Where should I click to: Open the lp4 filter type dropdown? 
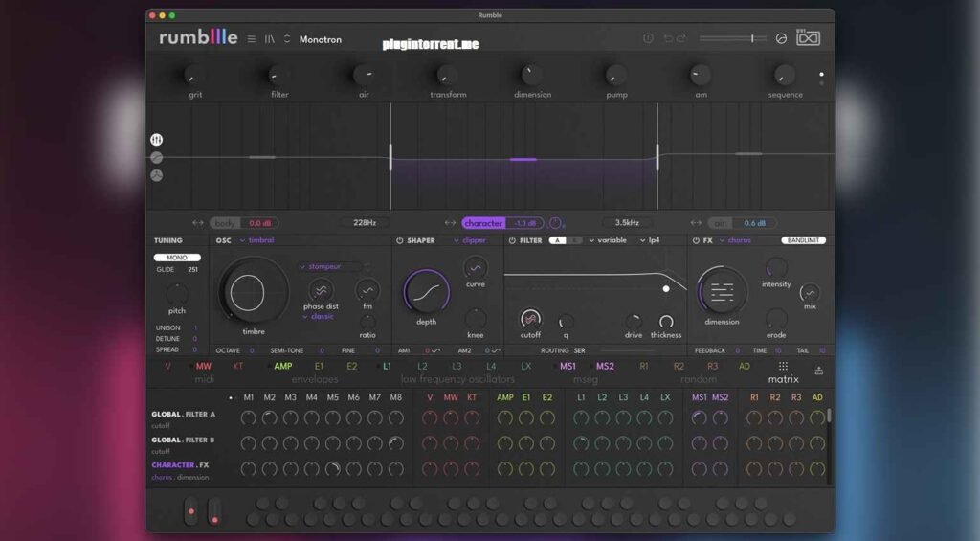pos(650,240)
